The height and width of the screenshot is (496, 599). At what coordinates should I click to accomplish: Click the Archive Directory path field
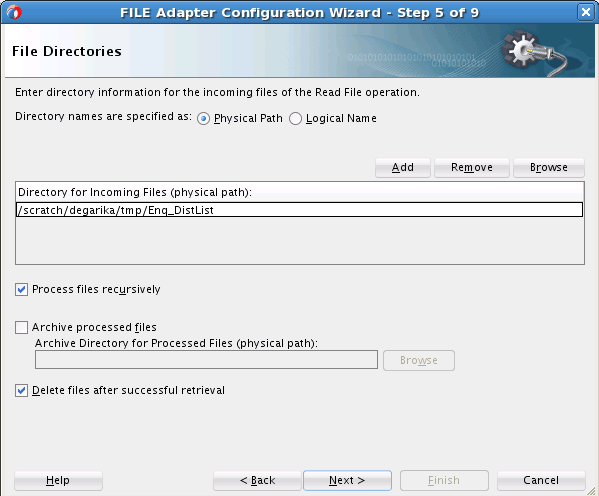(x=206, y=360)
